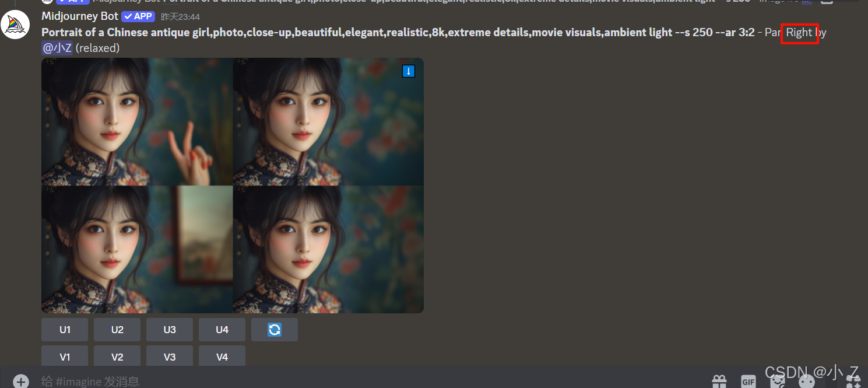Click the U3 upscale button
Screen dimensions: 868x388
[170, 330]
